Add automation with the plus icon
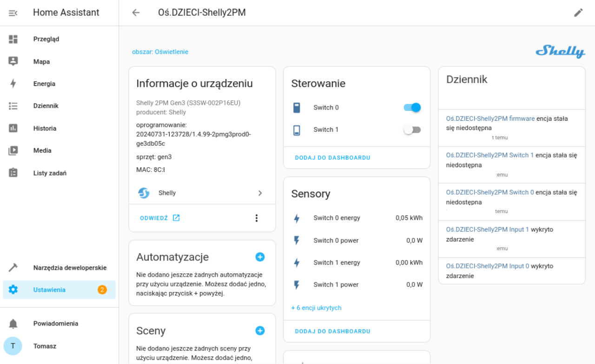The height and width of the screenshot is (364, 595). [260, 257]
